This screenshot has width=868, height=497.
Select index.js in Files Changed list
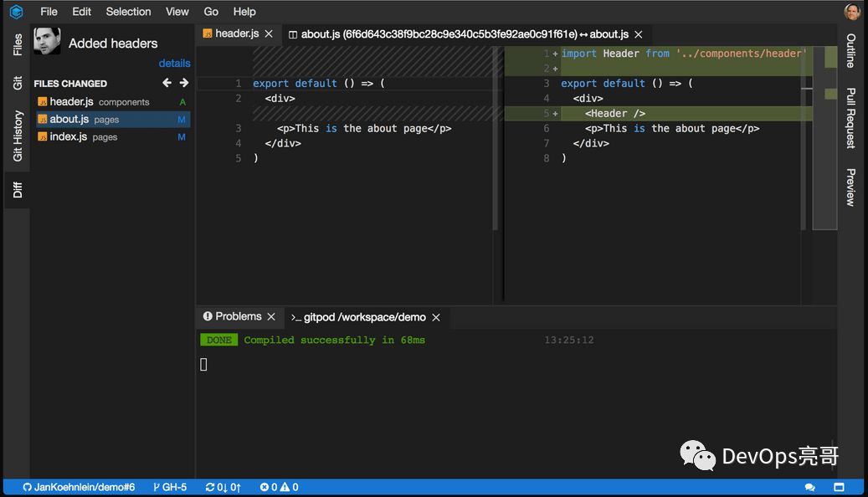(x=69, y=136)
